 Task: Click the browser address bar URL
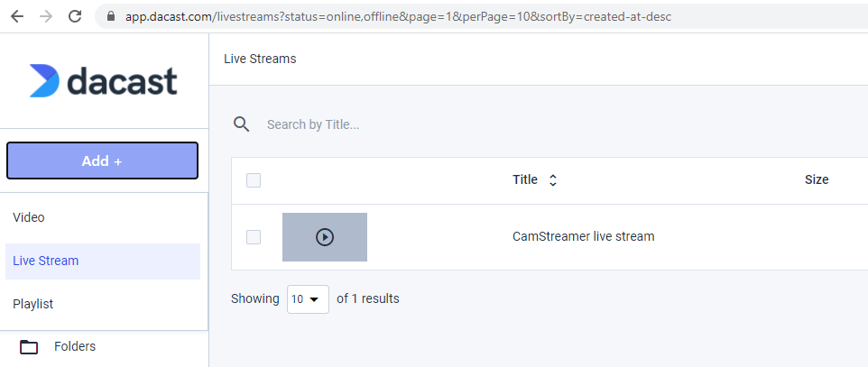[x=397, y=17]
